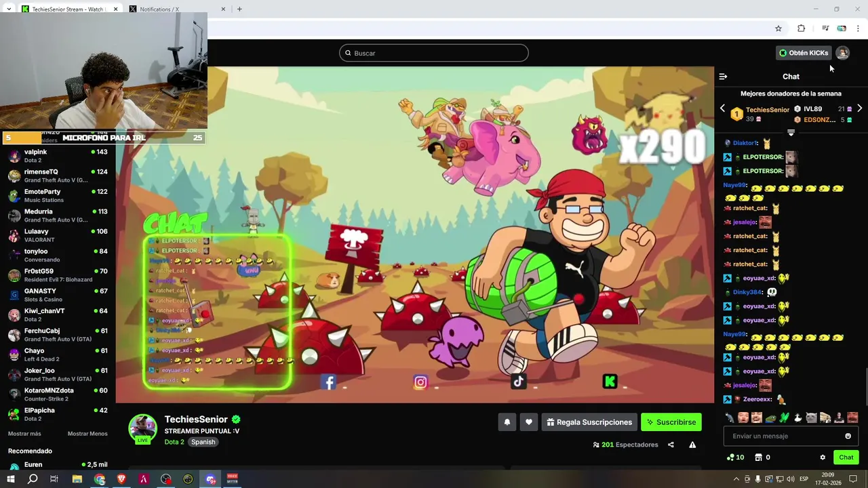
Task: Click the report warning triangle icon
Action: (x=692, y=445)
